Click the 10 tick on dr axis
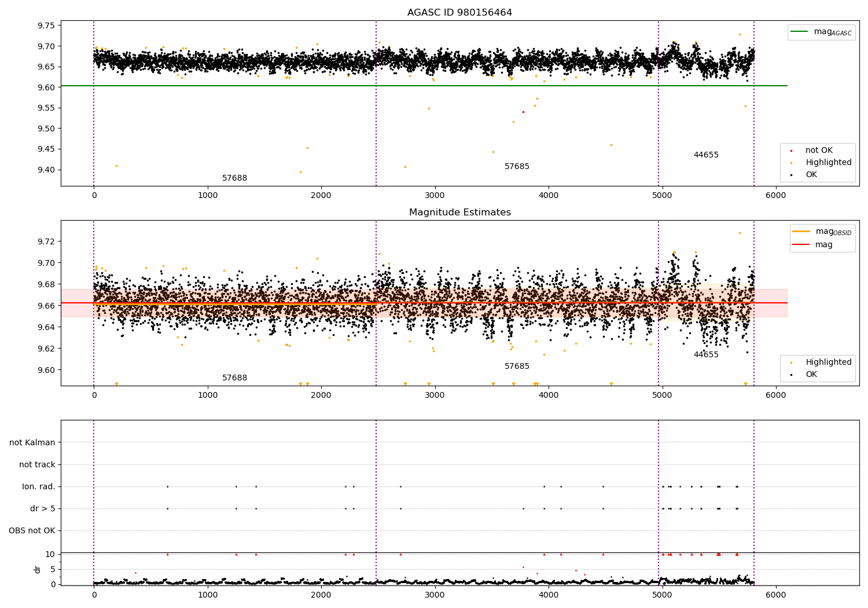The image size is (868, 608). coord(50,554)
